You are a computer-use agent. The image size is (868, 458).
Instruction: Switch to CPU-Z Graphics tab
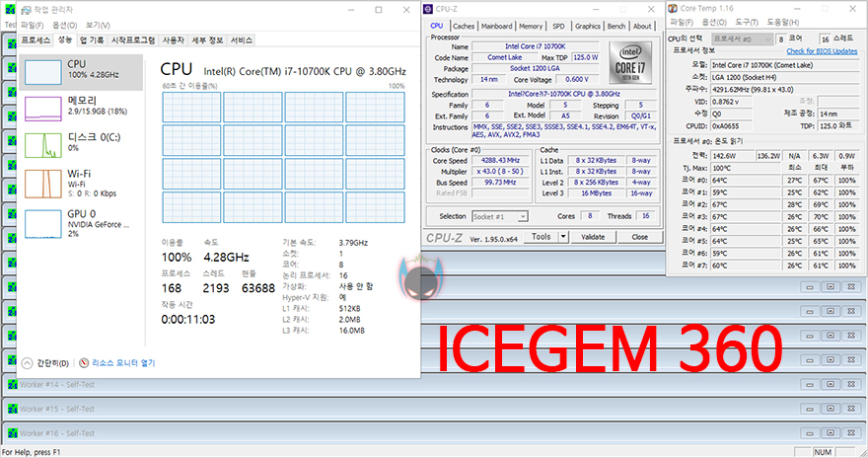click(x=587, y=26)
